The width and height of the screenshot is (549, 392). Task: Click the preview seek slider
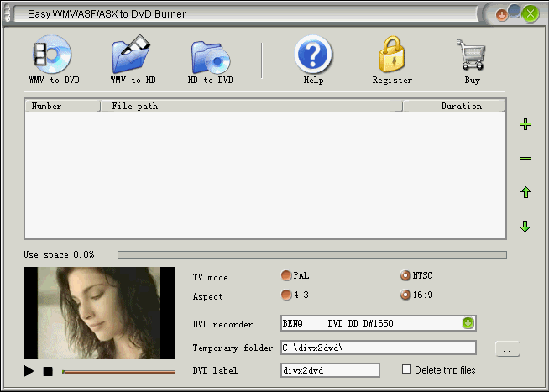coord(118,372)
